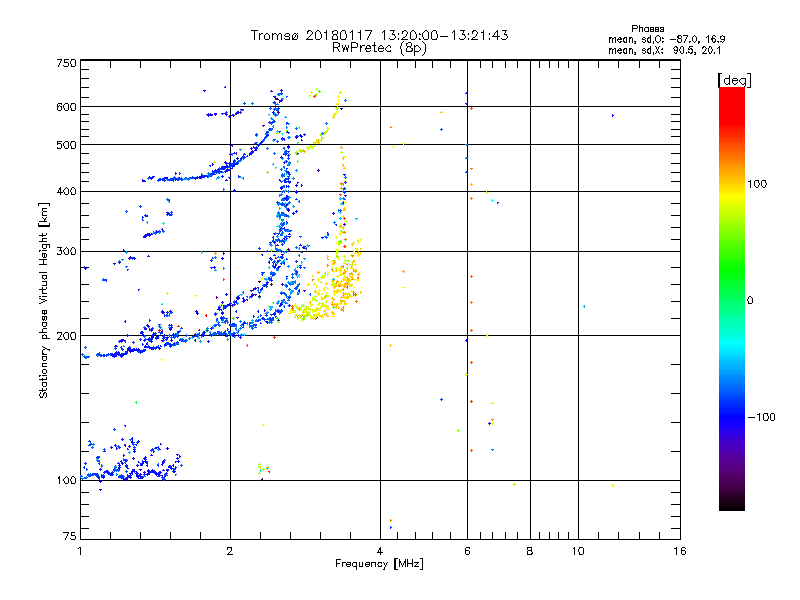This screenshot has width=800, height=600.
Task: Click the 'Phases' heading text
Action: (x=647, y=29)
